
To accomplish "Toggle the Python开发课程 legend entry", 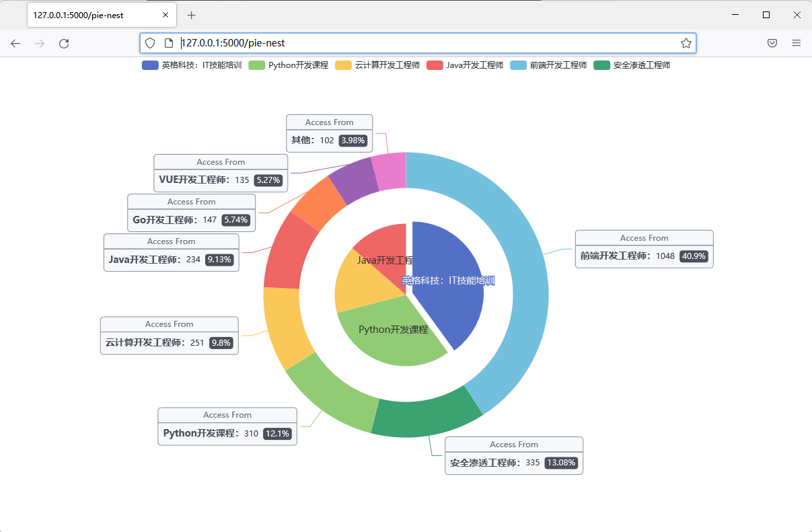I will point(289,65).
